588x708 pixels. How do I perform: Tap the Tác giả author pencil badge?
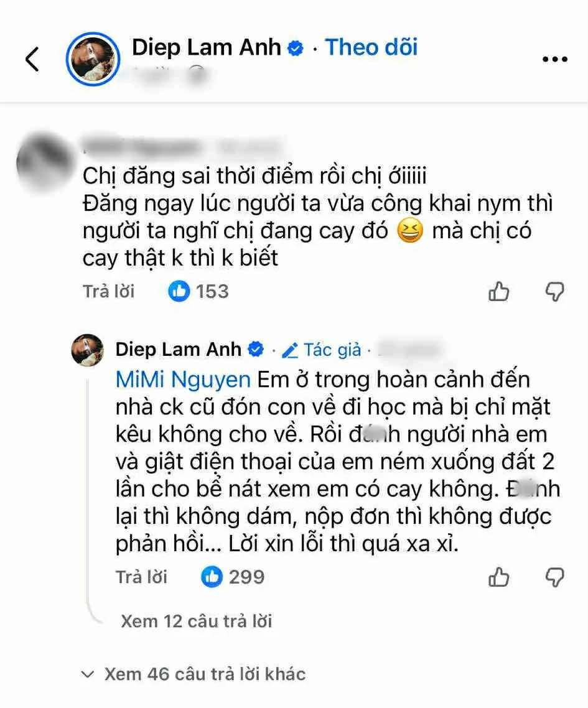coord(322,350)
